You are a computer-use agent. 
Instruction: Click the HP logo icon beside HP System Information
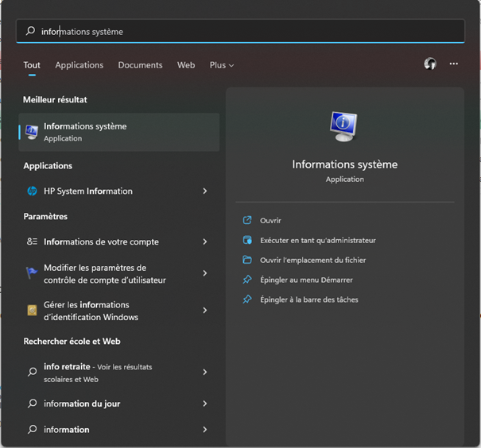[x=33, y=191]
